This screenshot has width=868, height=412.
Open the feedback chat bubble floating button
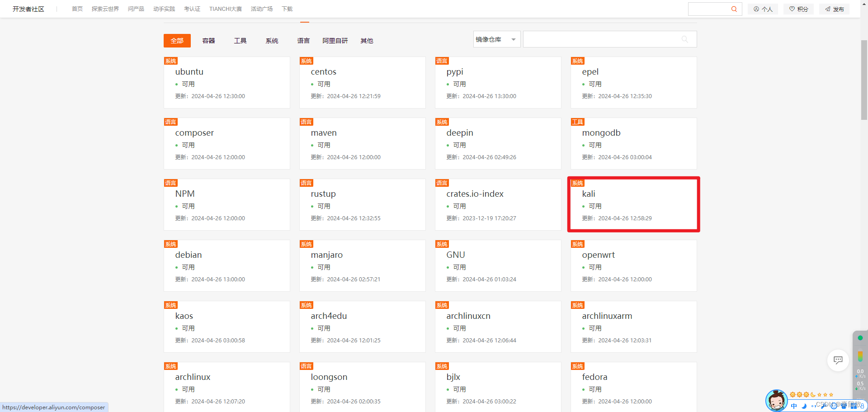838,360
